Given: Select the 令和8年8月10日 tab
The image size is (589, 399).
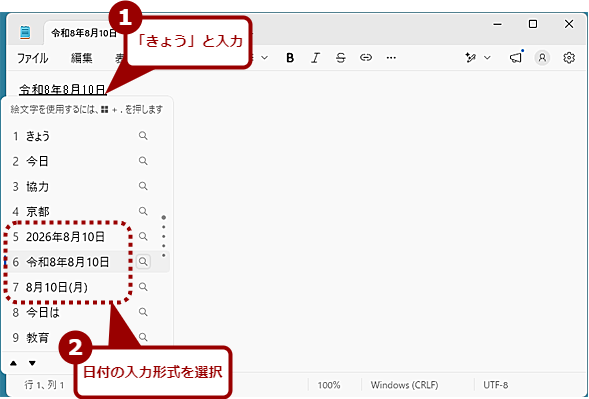Looking at the screenshot, I should (x=84, y=33).
